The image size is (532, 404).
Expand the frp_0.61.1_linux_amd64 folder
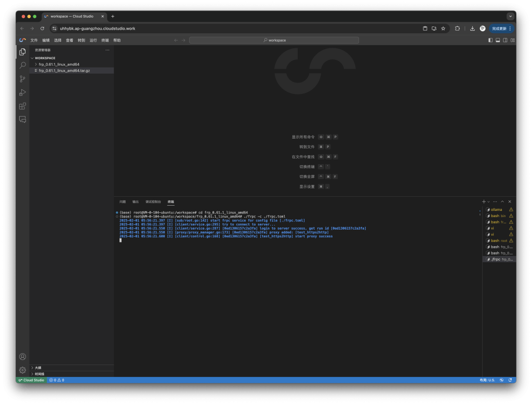click(59, 64)
